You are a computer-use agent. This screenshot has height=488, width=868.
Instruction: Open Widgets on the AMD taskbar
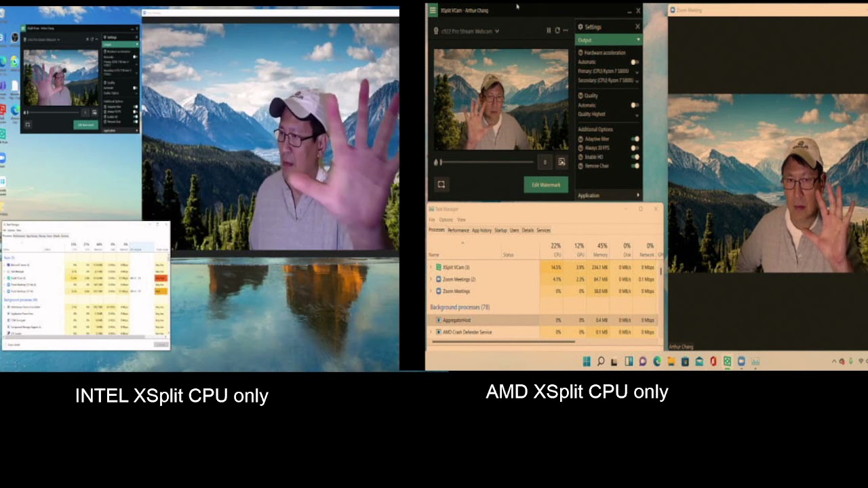(x=629, y=362)
